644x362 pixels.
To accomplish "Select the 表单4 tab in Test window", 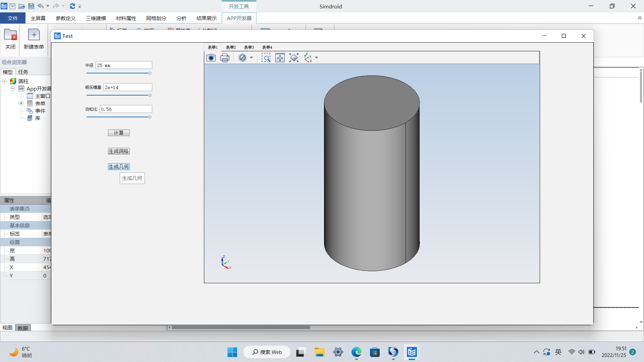I will (267, 47).
